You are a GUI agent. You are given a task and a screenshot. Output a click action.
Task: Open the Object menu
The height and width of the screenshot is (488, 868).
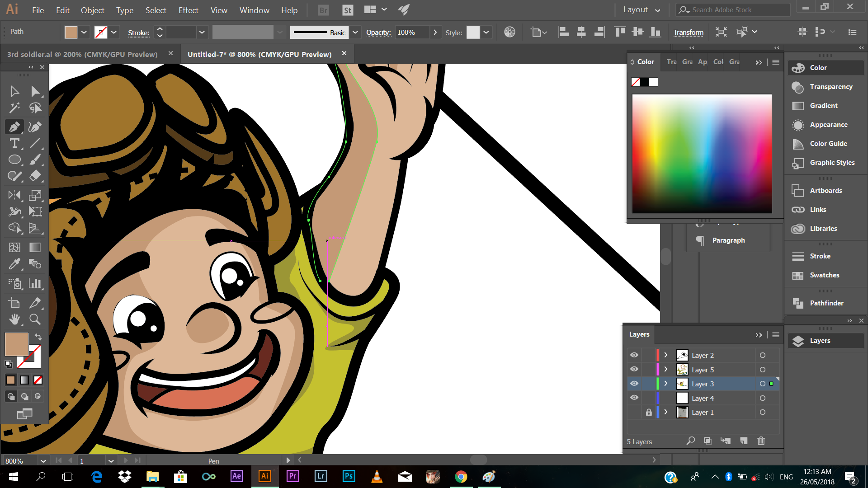(92, 10)
